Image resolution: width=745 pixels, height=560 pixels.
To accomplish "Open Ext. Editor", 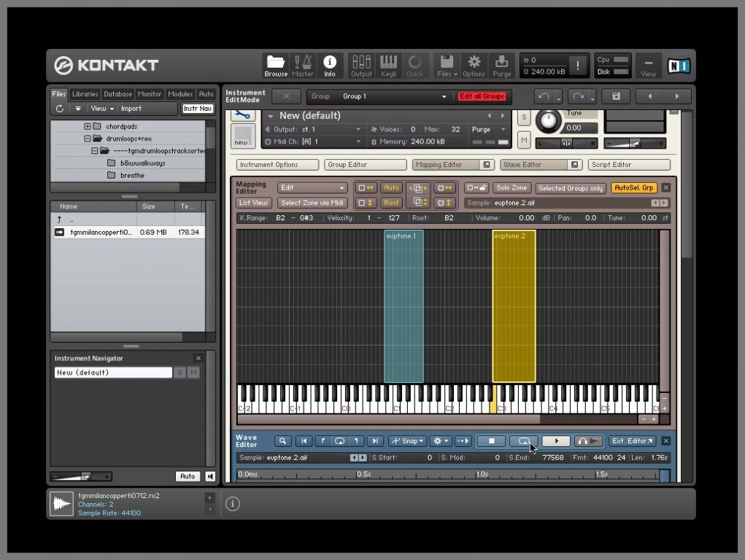I will 632,441.
